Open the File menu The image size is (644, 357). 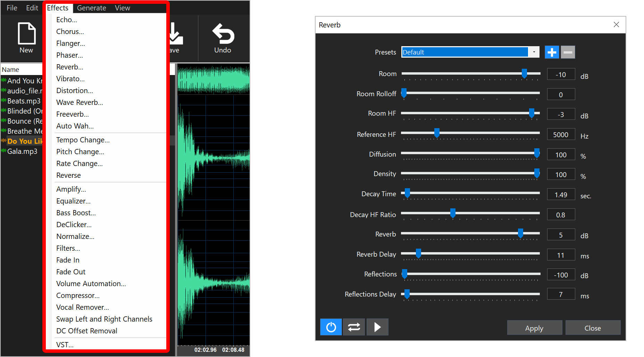coord(12,8)
